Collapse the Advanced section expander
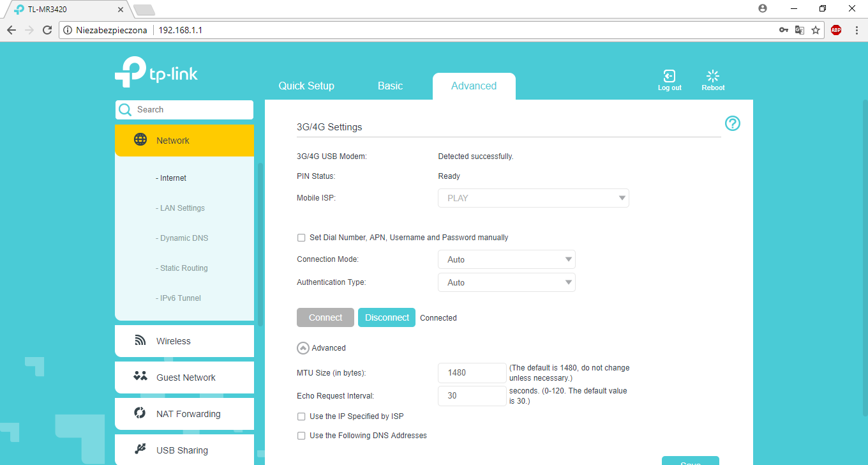This screenshot has height=465, width=868. [303, 348]
